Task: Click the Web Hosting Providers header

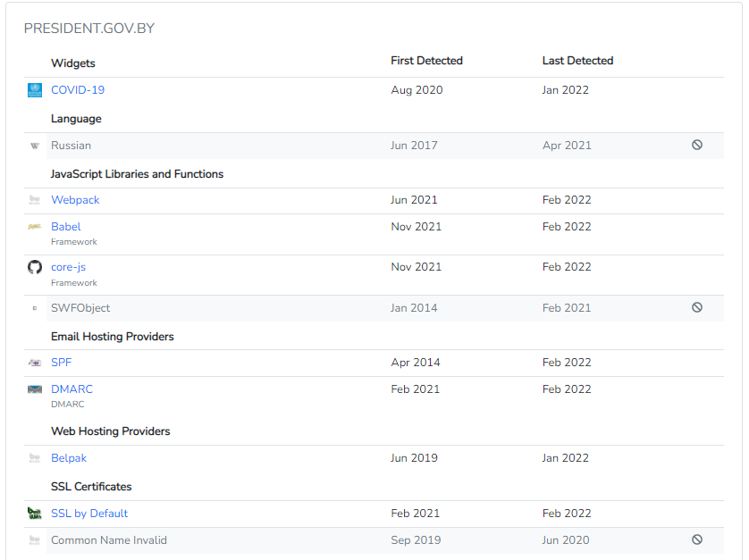Action: pyautogui.click(x=110, y=431)
